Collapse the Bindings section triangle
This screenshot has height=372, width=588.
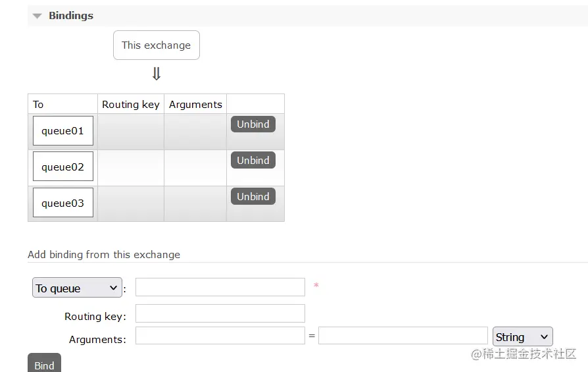(37, 16)
